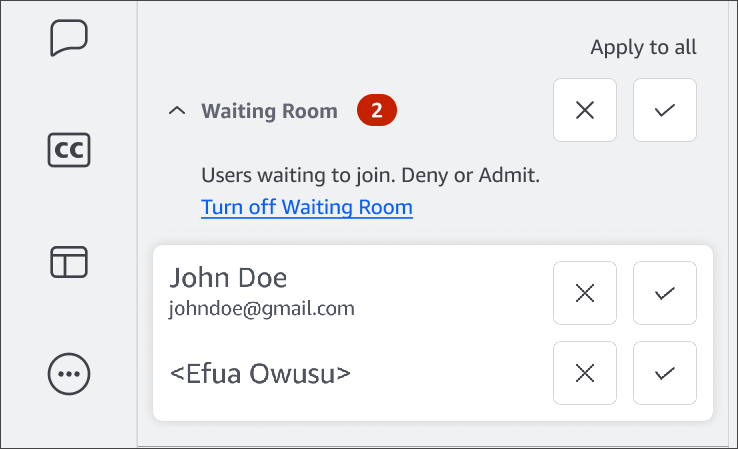The height and width of the screenshot is (449, 738).
Task: Click the Apply to all label
Action: tap(643, 47)
